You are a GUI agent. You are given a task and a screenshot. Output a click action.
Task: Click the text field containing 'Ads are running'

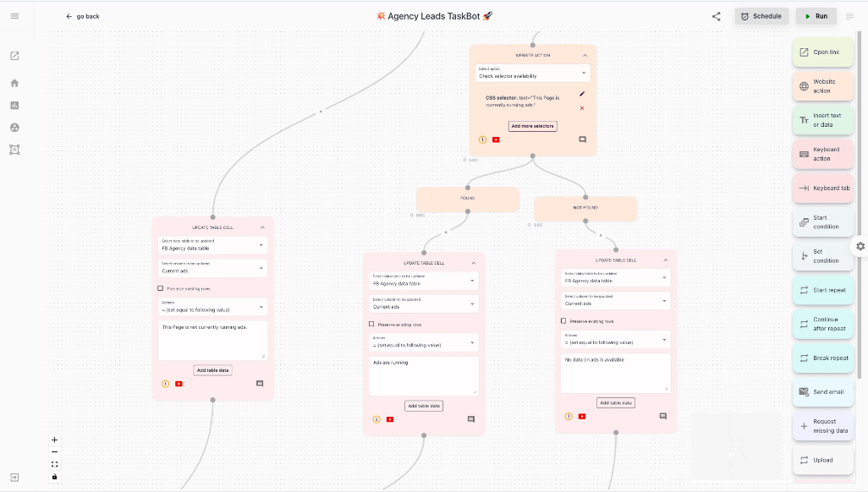click(x=424, y=374)
